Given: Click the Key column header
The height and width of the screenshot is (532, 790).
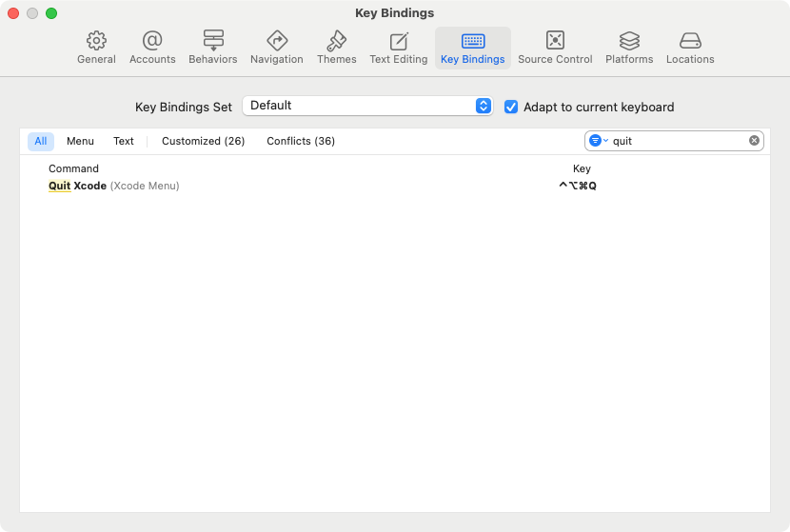Looking at the screenshot, I should tap(582, 168).
